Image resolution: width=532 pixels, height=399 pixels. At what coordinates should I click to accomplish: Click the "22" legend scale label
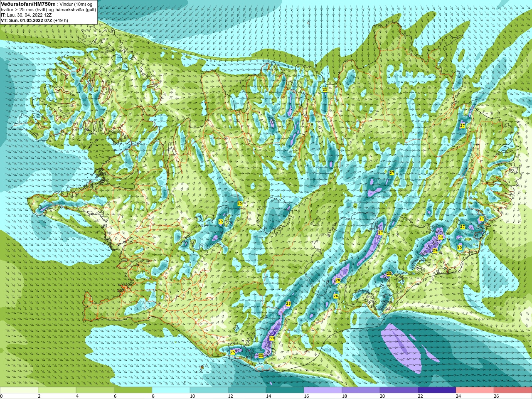[x=420, y=396]
